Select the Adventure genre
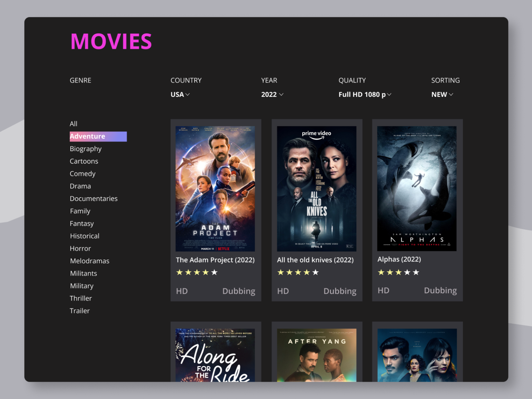This screenshot has width=532, height=399. point(98,136)
